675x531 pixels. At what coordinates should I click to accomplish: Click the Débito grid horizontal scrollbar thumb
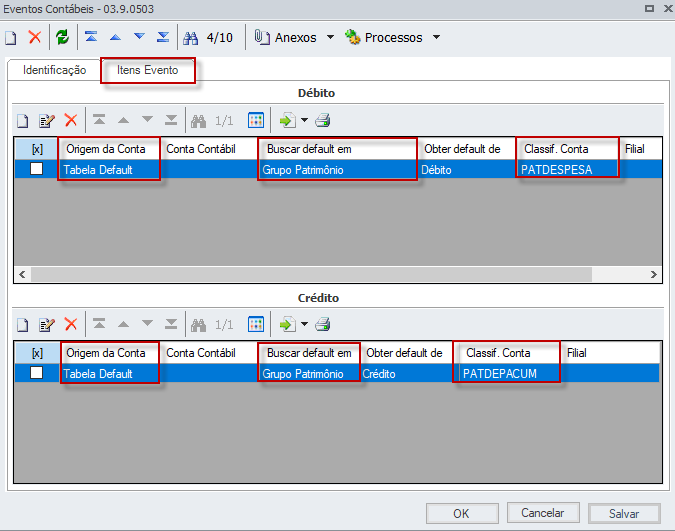point(311,274)
